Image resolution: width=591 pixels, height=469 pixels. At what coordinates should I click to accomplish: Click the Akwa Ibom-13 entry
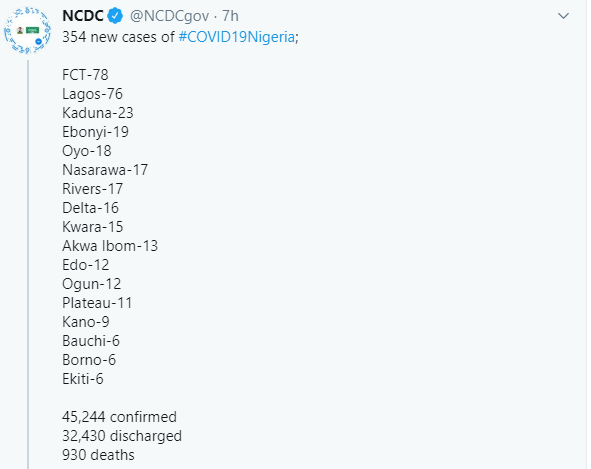[110, 246]
